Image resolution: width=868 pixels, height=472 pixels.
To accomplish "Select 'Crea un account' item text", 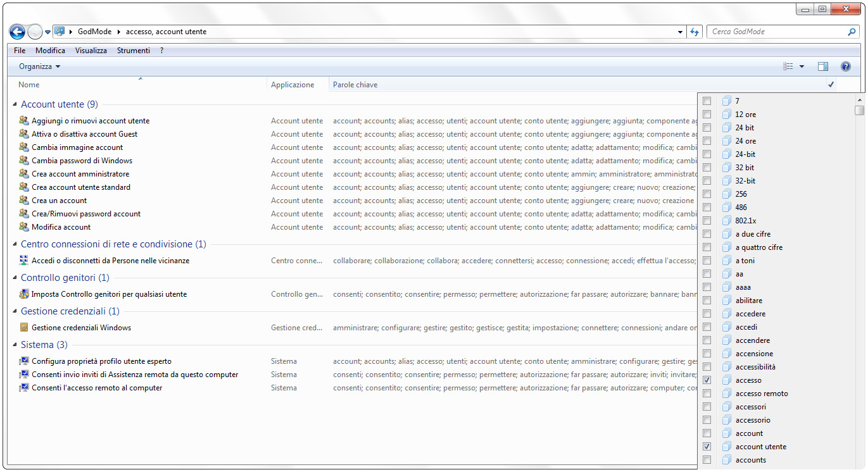I will [60, 201].
